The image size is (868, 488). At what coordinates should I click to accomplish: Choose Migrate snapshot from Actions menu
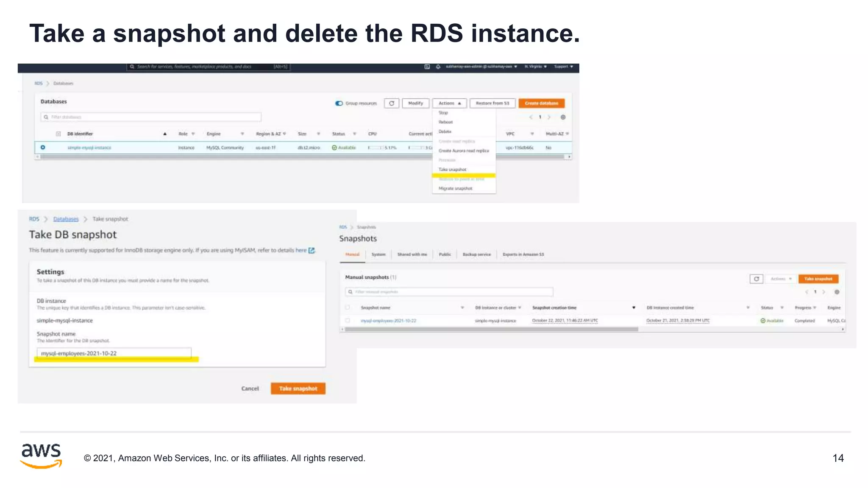click(455, 189)
